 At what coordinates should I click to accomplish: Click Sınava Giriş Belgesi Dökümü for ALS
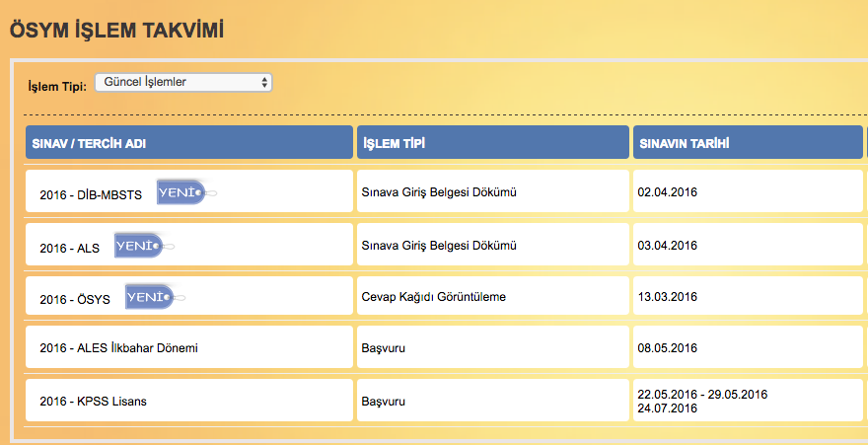439,245
